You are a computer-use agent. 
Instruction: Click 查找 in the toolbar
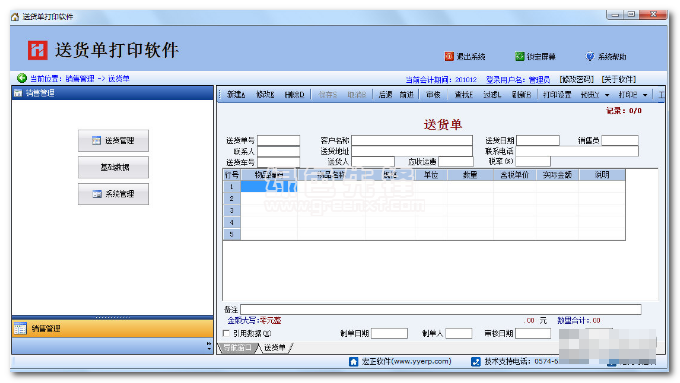coord(463,95)
